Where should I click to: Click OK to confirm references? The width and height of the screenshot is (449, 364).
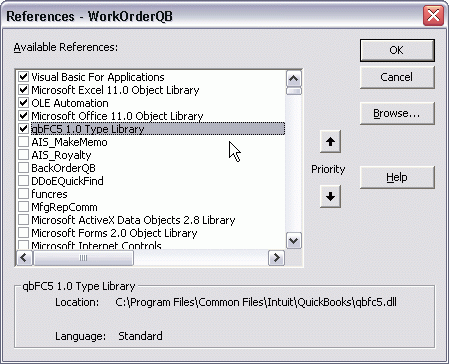pyautogui.click(x=397, y=50)
